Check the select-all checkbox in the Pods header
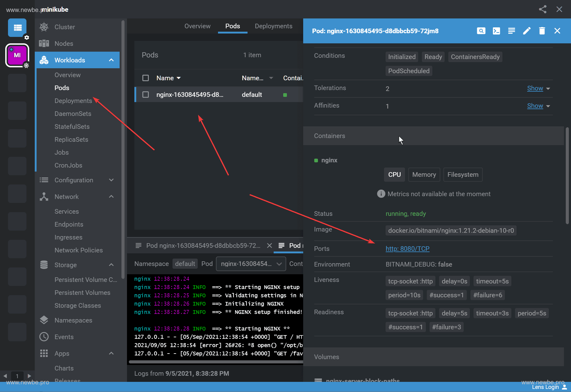Image resolution: width=571 pixels, height=392 pixels. pos(145,78)
